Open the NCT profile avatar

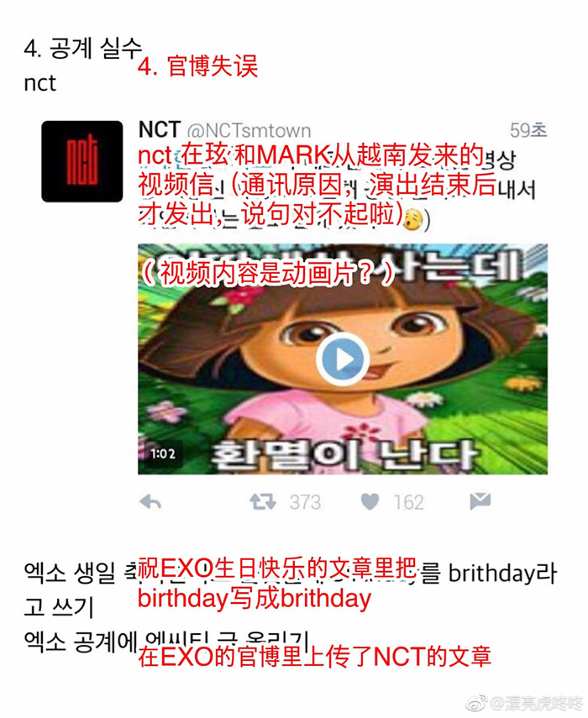point(82,161)
